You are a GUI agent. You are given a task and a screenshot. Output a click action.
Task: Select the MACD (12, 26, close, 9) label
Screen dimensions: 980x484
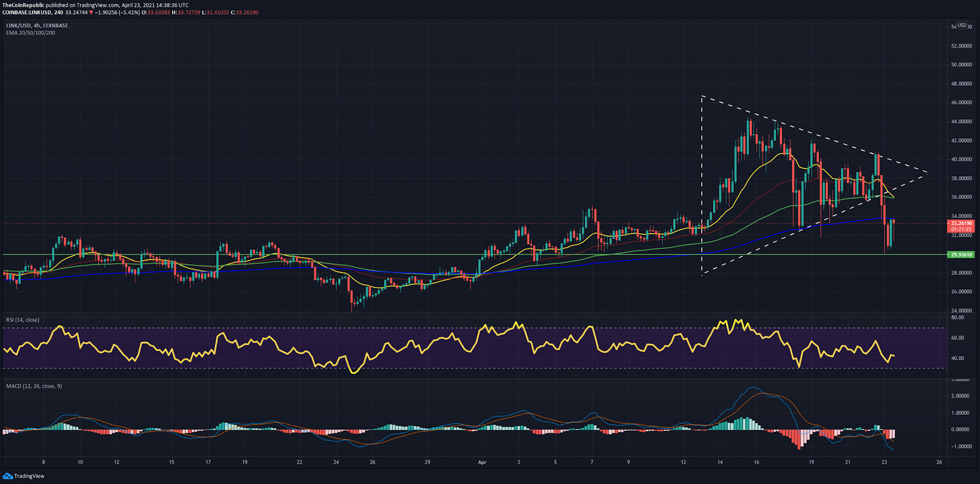pos(34,386)
